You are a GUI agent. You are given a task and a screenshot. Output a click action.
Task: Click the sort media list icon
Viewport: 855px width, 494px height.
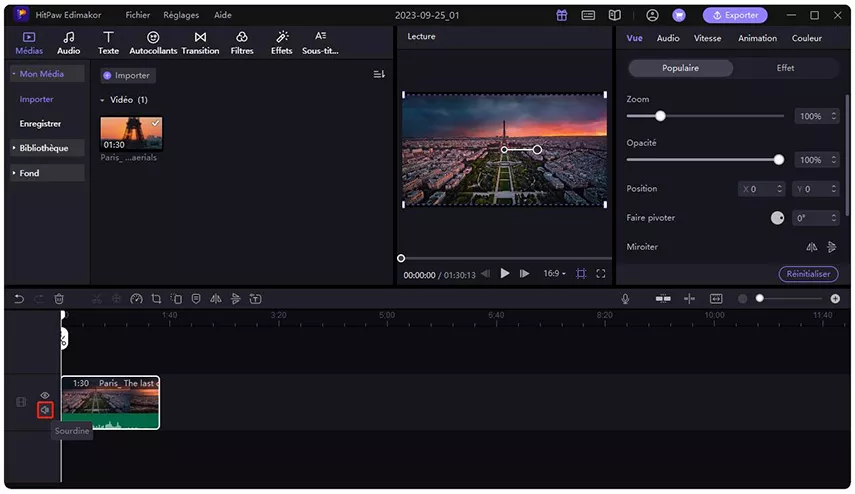tap(379, 74)
